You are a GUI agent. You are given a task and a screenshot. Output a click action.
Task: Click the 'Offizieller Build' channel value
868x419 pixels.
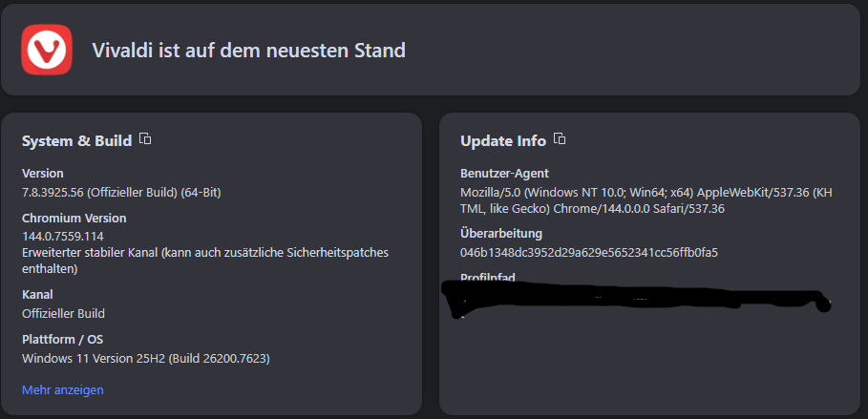(63, 313)
